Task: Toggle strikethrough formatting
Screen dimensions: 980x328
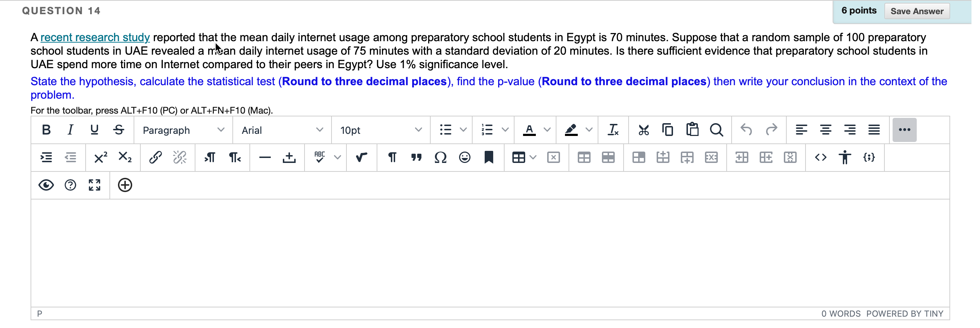Action: [x=119, y=130]
